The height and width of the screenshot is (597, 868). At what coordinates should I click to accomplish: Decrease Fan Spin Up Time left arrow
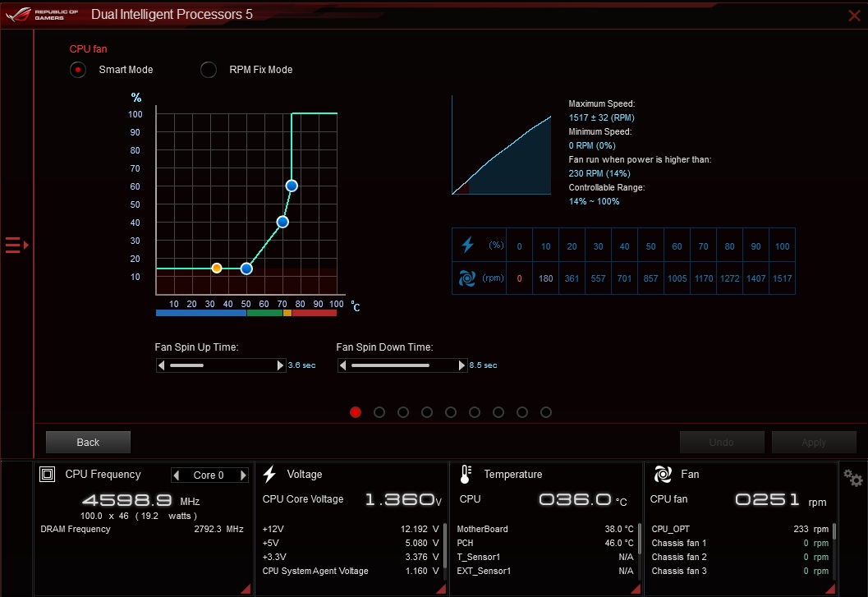tap(161, 365)
